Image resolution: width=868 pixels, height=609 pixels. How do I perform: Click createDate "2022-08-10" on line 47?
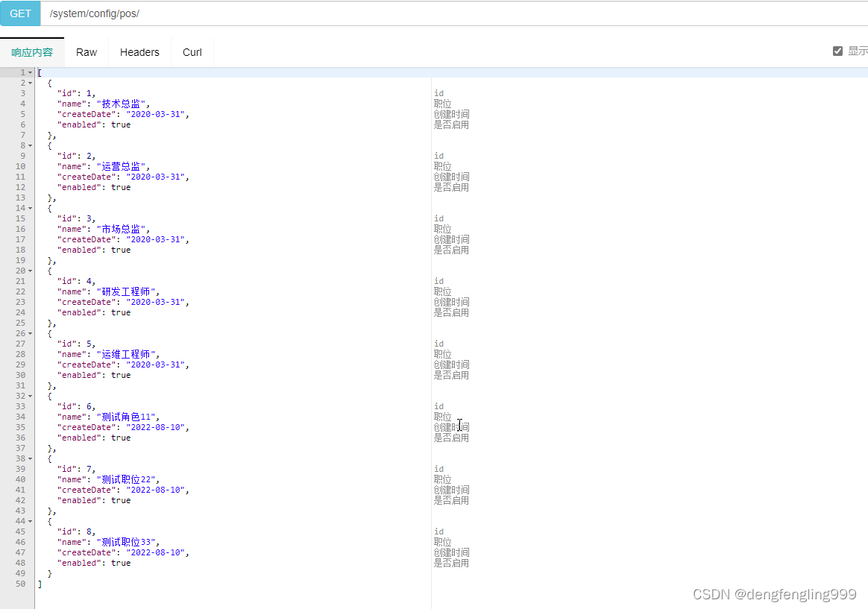[156, 552]
